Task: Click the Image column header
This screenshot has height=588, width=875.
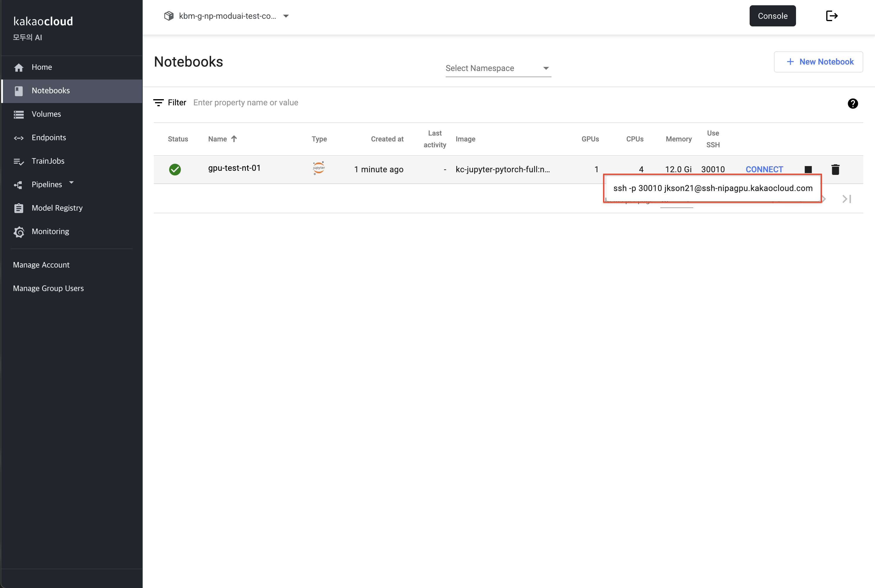Action: click(x=465, y=139)
